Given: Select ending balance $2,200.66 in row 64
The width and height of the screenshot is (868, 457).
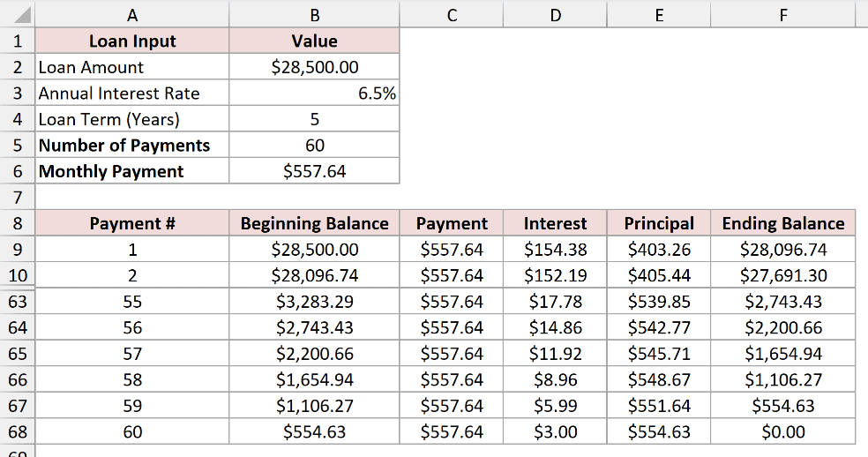Looking at the screenshot, I should pos(782,327).
